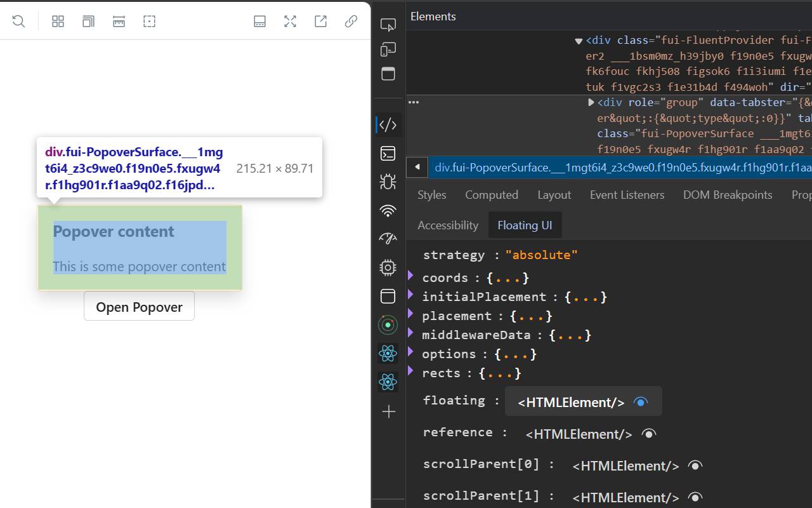Toggle the addons panel icon

point(259,22)
